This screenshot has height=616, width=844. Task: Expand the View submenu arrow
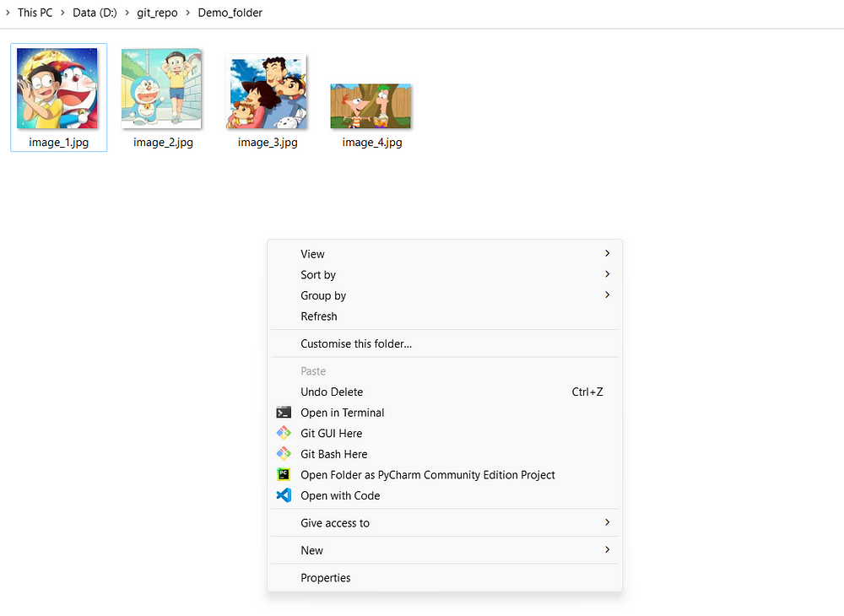(607, 253)
